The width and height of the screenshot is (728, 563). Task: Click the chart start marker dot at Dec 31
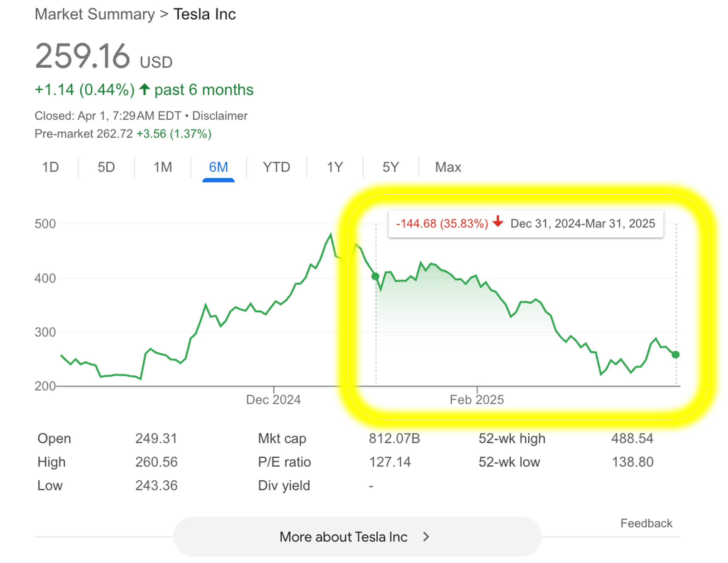coord(375,276)
